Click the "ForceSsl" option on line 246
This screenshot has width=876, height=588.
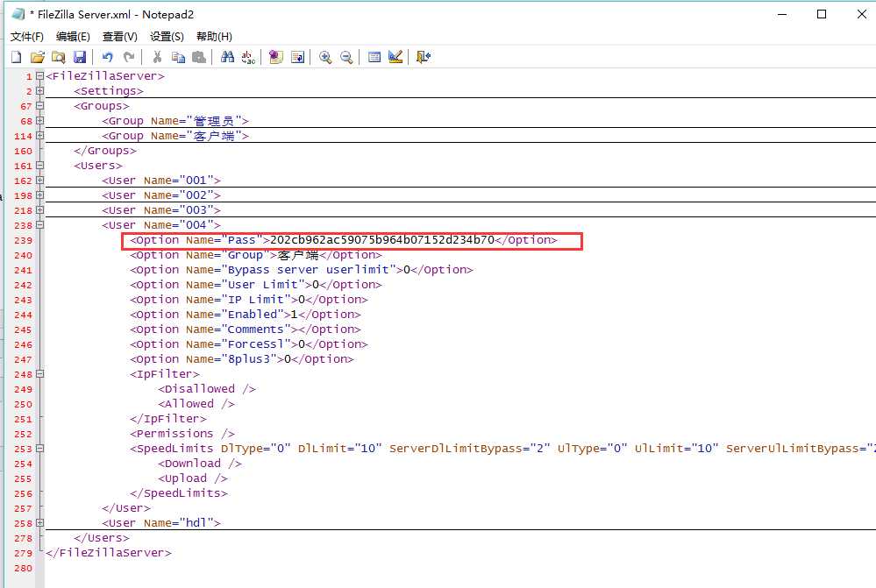coord(249,344)
